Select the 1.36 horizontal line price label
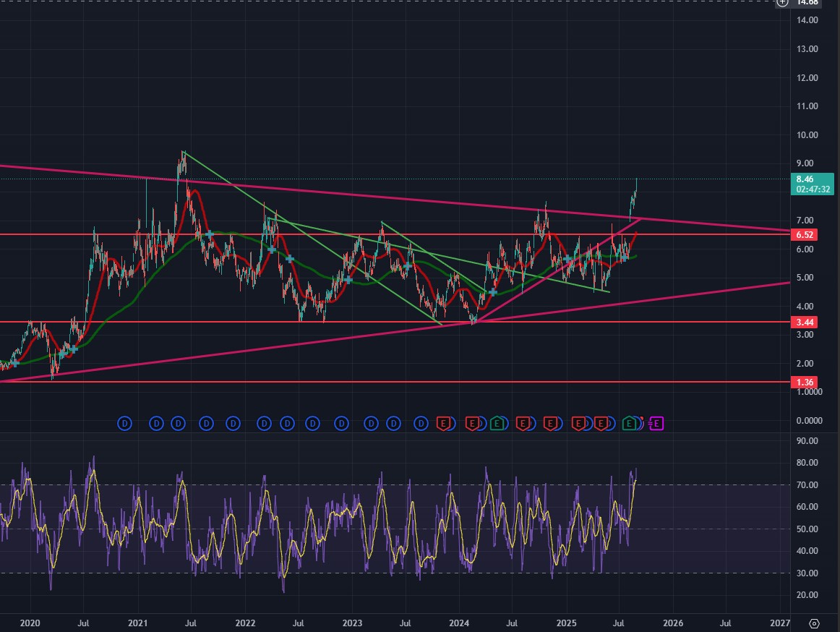 805,382
